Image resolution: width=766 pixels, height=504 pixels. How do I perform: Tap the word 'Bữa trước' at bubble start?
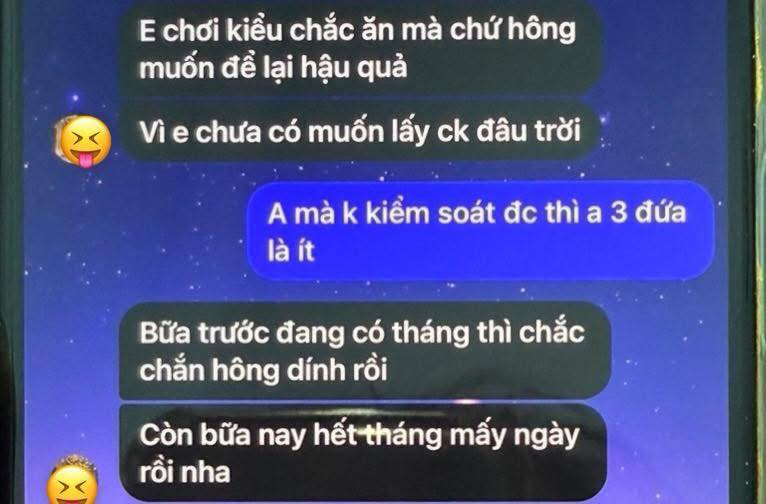pos(204,333)
